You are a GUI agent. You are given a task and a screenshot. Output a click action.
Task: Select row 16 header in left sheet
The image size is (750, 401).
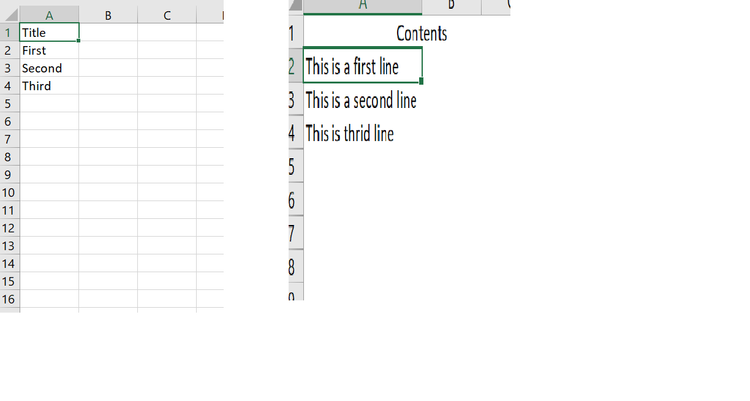point(10,299)
